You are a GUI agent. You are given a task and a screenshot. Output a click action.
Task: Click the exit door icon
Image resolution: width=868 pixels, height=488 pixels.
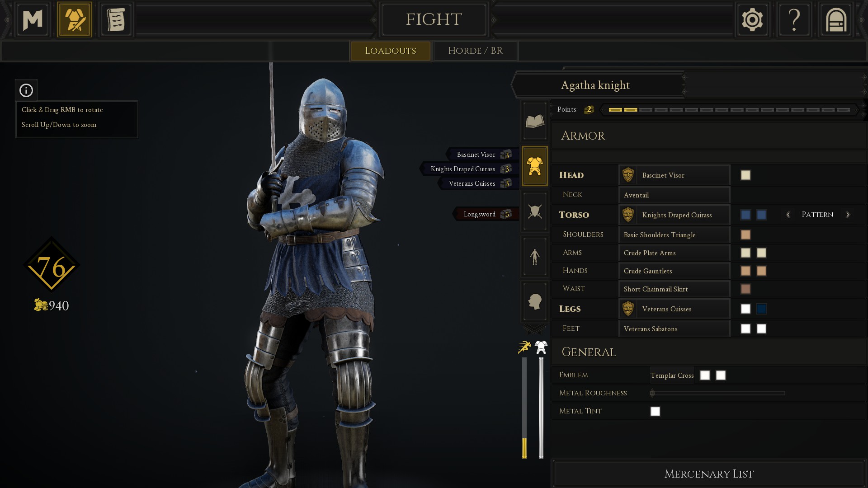click(836, 19)
